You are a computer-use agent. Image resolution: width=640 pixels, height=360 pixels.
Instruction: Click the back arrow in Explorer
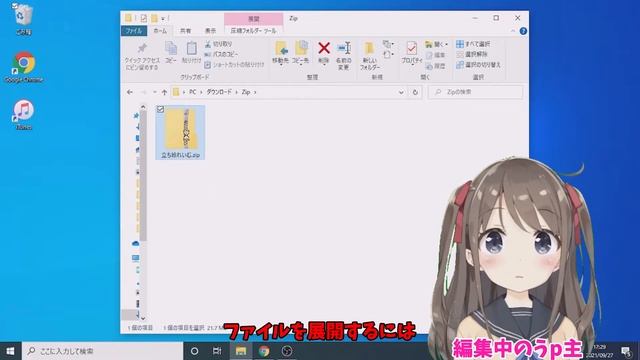pos(130,92)
